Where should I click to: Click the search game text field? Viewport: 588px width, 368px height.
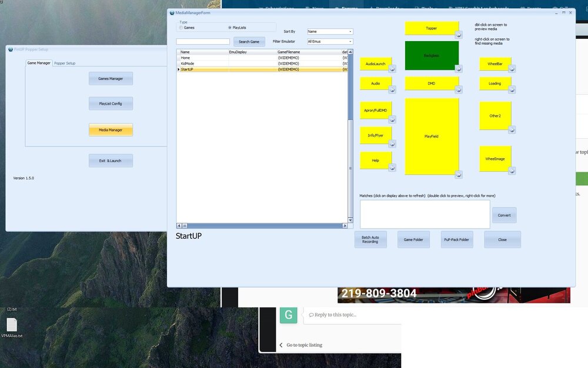203,42
